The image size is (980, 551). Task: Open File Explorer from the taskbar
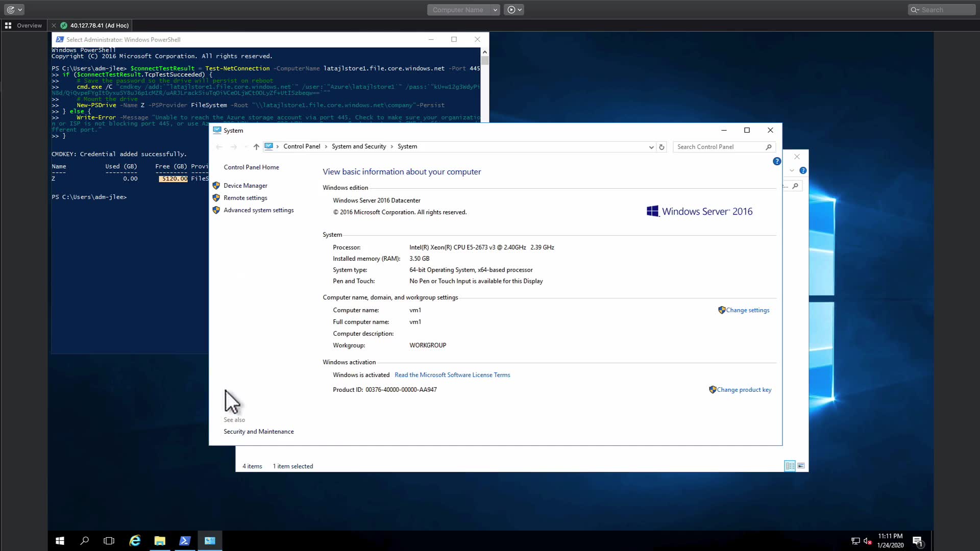(160, 541)
